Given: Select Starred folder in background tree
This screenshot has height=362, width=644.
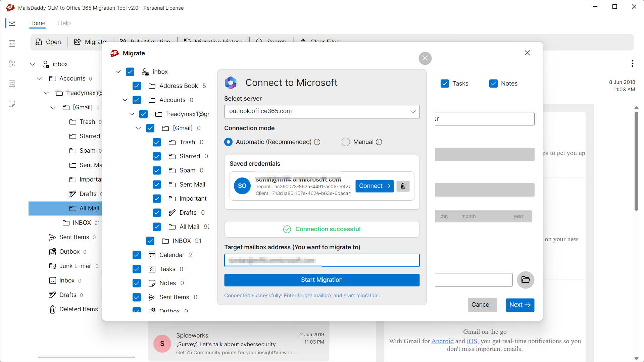Looking at the screenshot, I should point(85,136).
